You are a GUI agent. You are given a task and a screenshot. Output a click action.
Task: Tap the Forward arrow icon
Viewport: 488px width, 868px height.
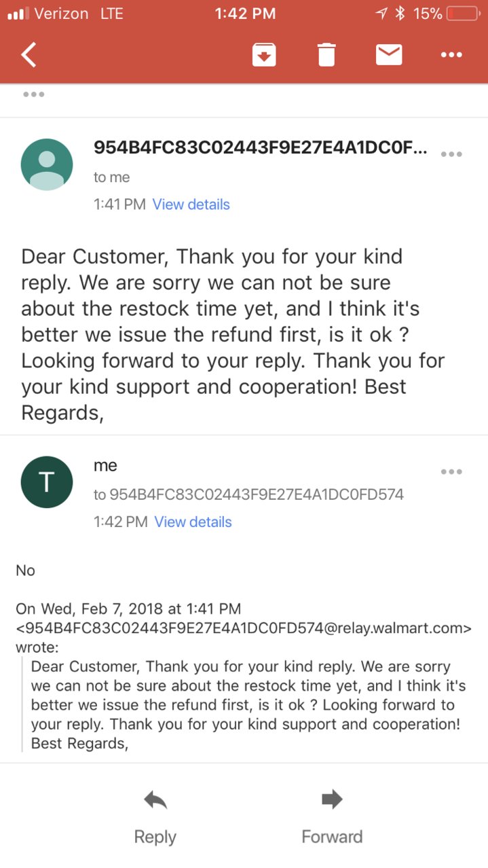332,800
